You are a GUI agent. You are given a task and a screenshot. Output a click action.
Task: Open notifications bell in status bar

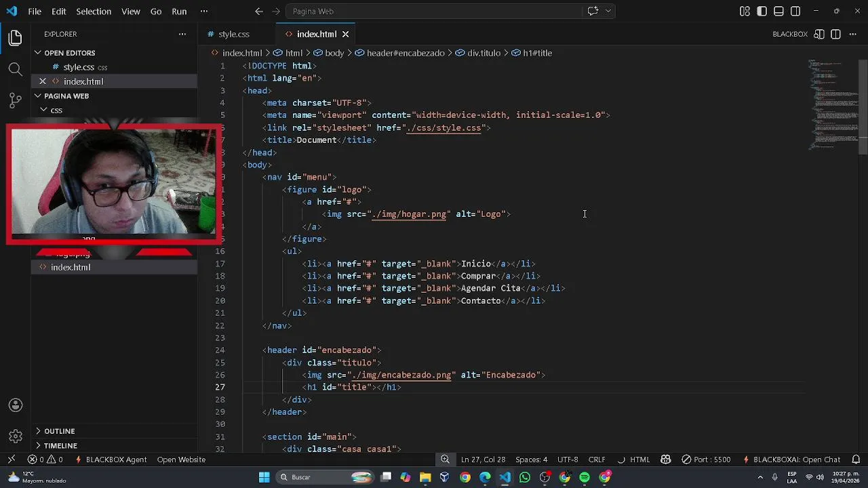856,460
